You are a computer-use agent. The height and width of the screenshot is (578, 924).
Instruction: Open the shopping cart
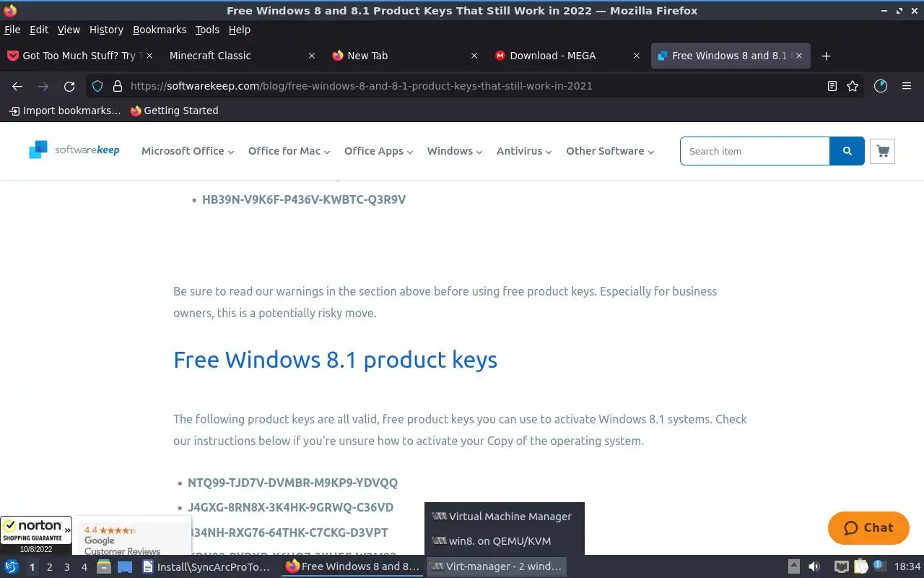point(882,151)
